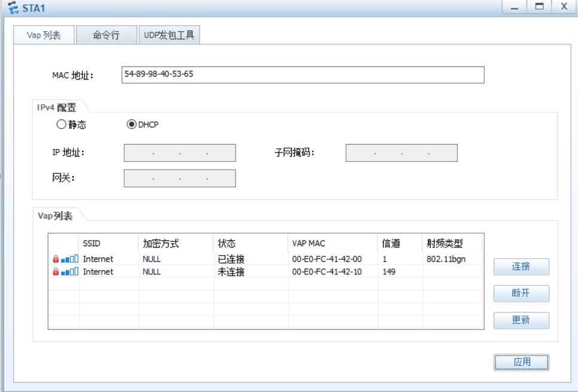Click channel 1 cell in connected row
Screen dimensions: 578x392
pos(384,259)
